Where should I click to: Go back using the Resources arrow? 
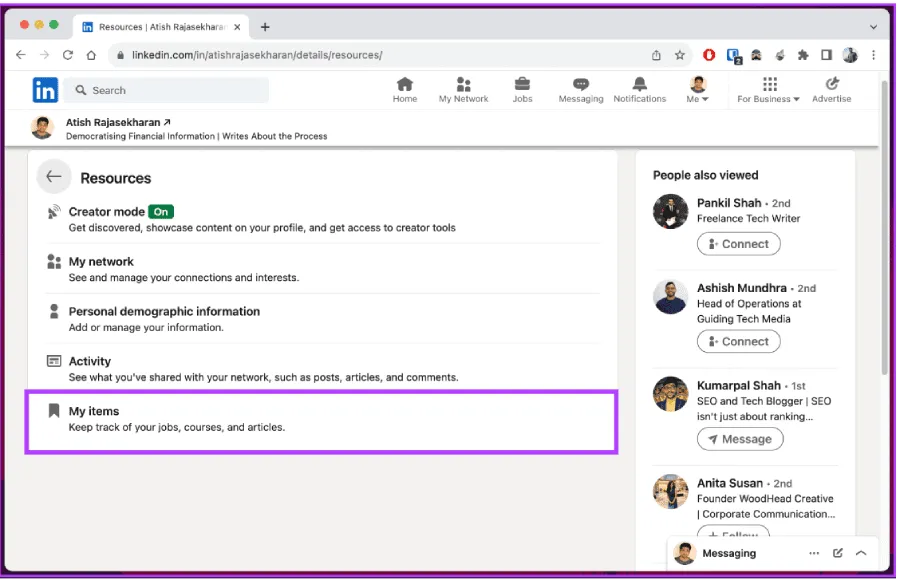coord(54,177)
